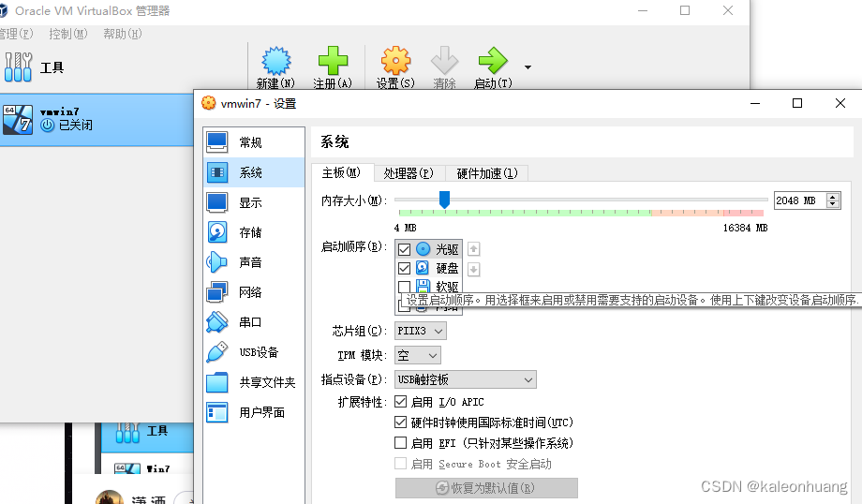862x504 pixels.
Task: Enable 启用 EFI checkbox
Action: [401, 443]
